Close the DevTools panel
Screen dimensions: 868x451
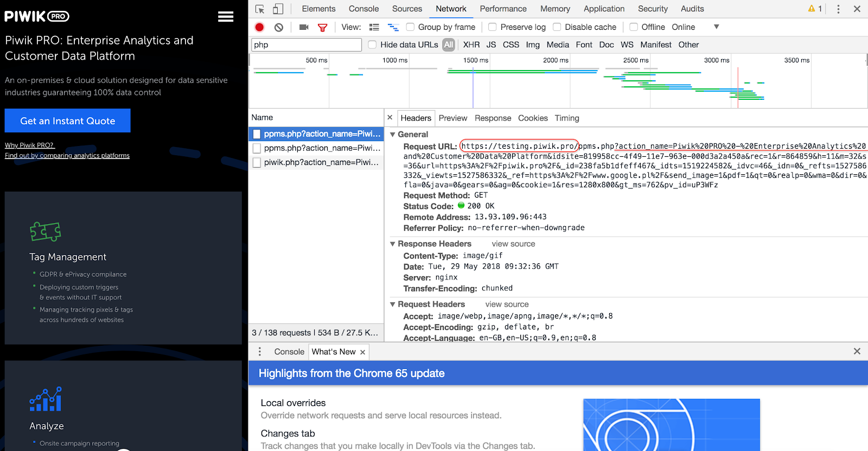point(857,9)
